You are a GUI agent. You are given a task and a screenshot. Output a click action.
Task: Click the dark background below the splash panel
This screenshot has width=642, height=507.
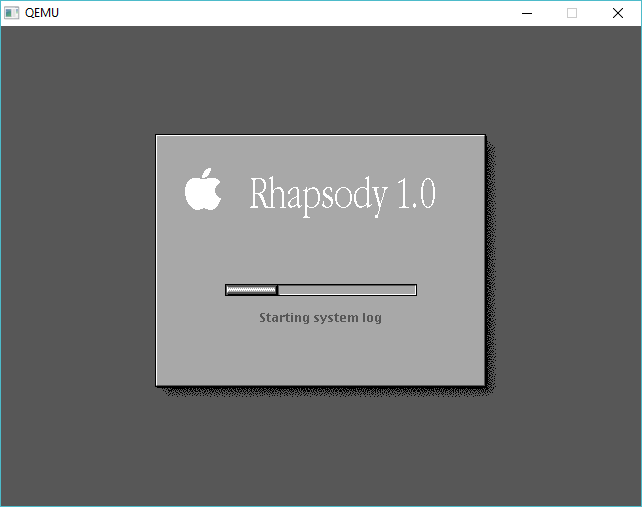point(320,450)
